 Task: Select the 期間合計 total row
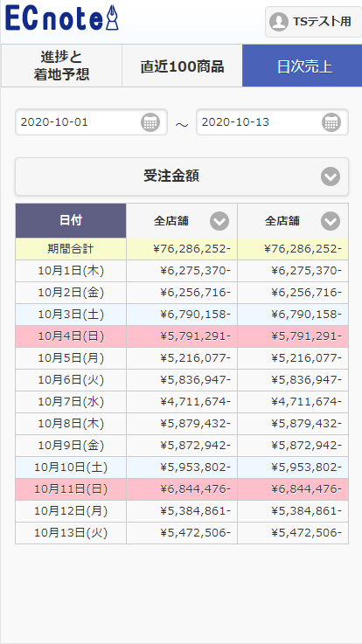(182, 249)
